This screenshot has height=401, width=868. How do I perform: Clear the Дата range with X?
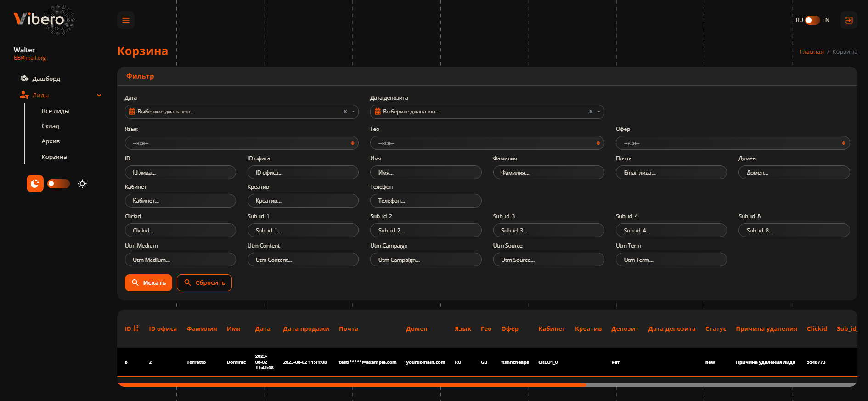tap(345, 112)
